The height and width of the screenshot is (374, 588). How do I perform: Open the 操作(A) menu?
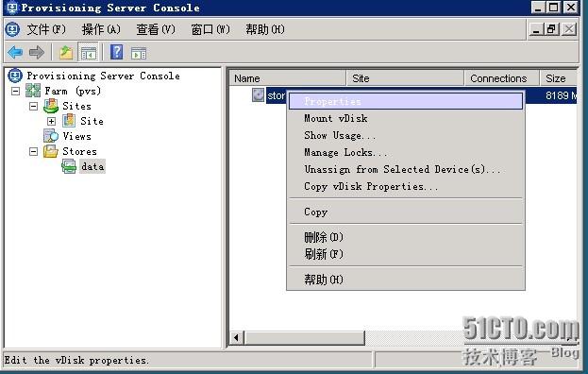coord(101,29)
